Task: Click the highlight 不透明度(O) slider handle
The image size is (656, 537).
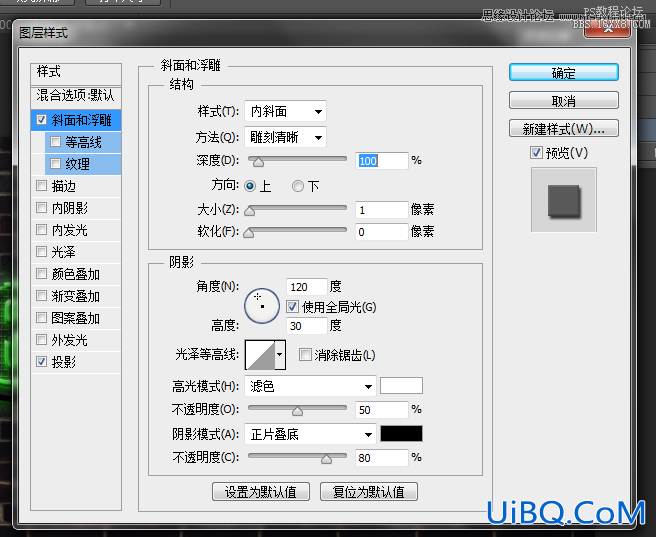Action: (297, 411)
